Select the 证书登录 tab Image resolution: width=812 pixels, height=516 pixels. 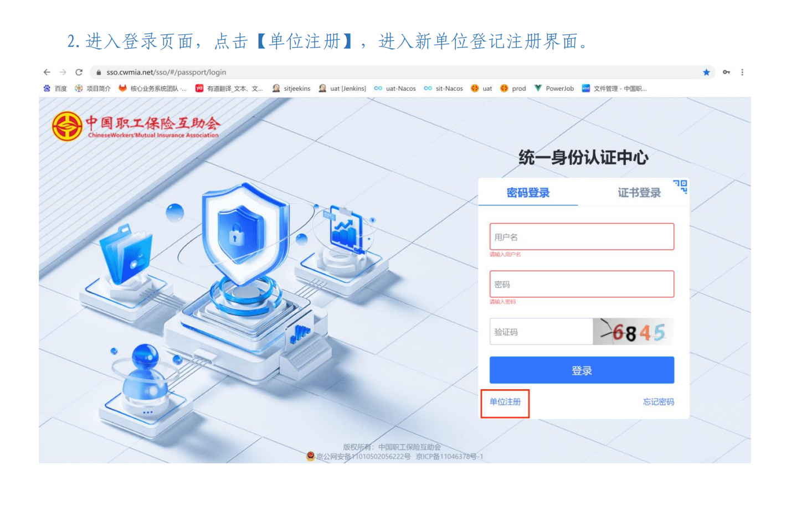click(x=639, y=193)
